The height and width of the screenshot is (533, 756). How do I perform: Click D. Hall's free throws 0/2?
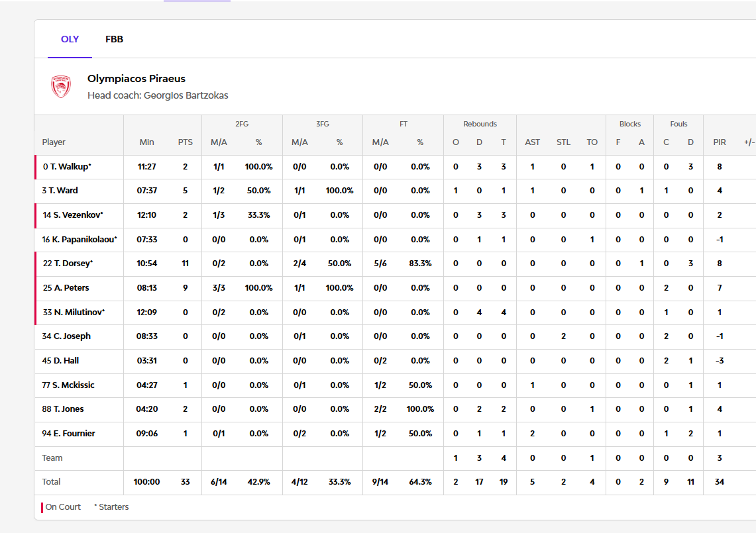click(380, 360)
